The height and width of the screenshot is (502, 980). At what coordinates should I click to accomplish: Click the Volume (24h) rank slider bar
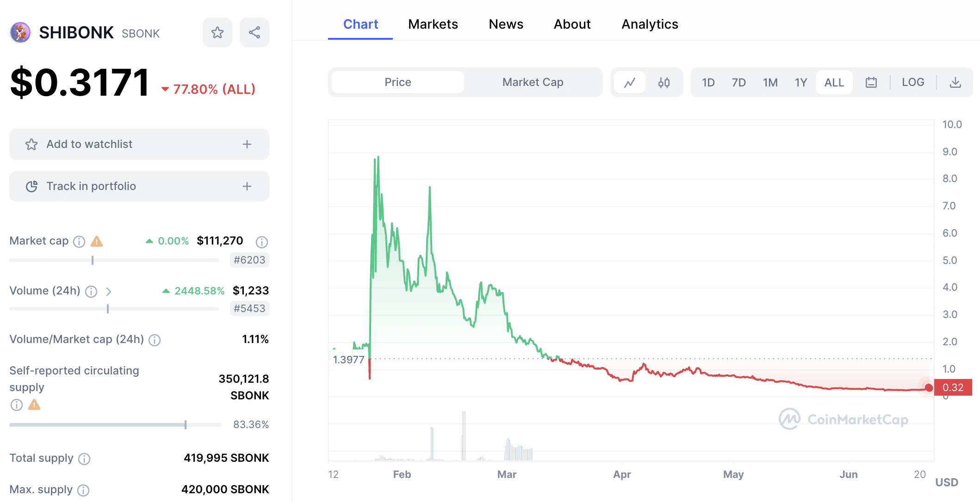click(114, 309)
